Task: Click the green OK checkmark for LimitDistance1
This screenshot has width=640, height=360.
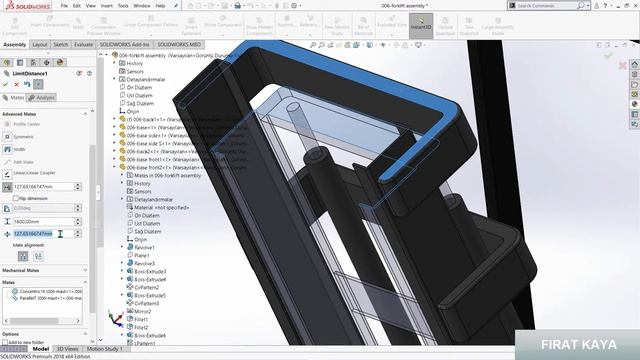Action: click(x=5, y=84)
